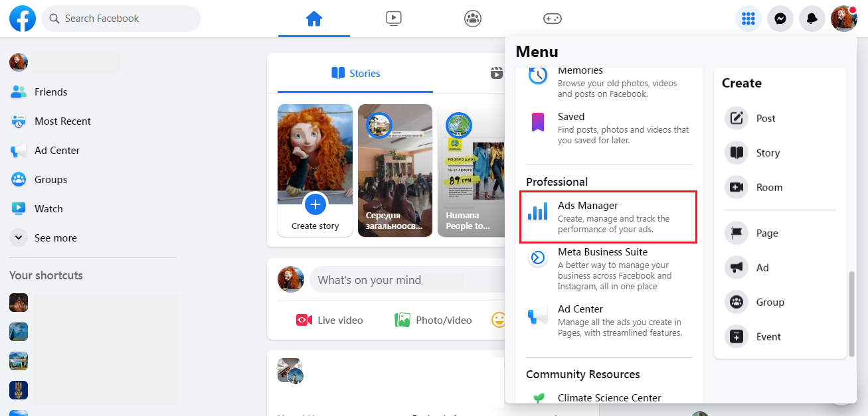Click the 'Professional' section heading
The image size is (868, 416).
coord(557,182)
